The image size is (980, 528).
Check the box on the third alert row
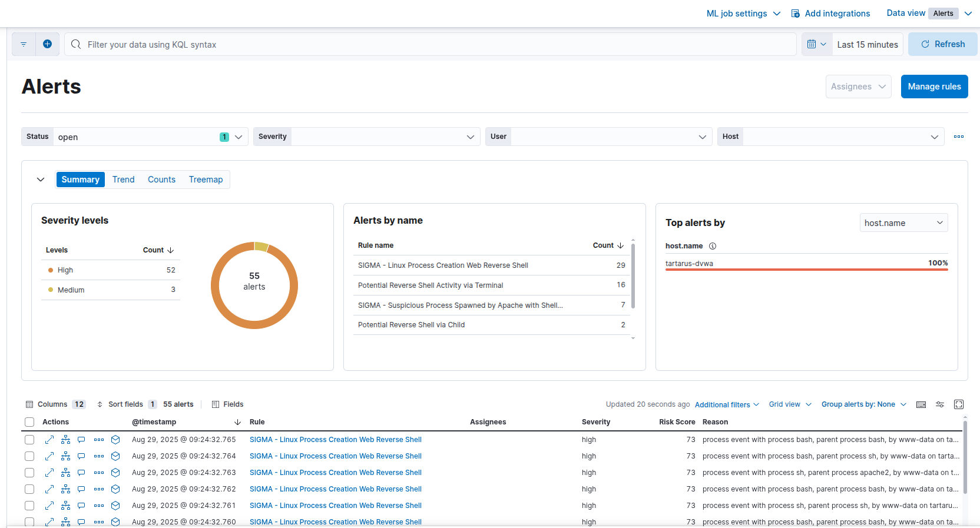[x=29, y=473]
